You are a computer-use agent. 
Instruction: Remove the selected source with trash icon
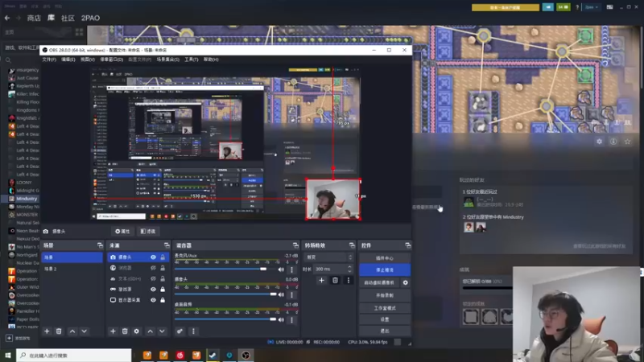click(125, 331)
